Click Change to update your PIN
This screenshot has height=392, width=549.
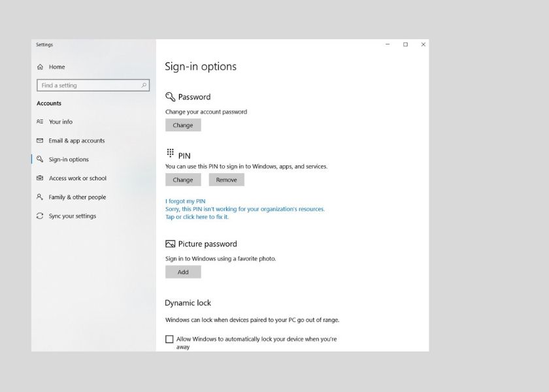[x=183, y=179]
